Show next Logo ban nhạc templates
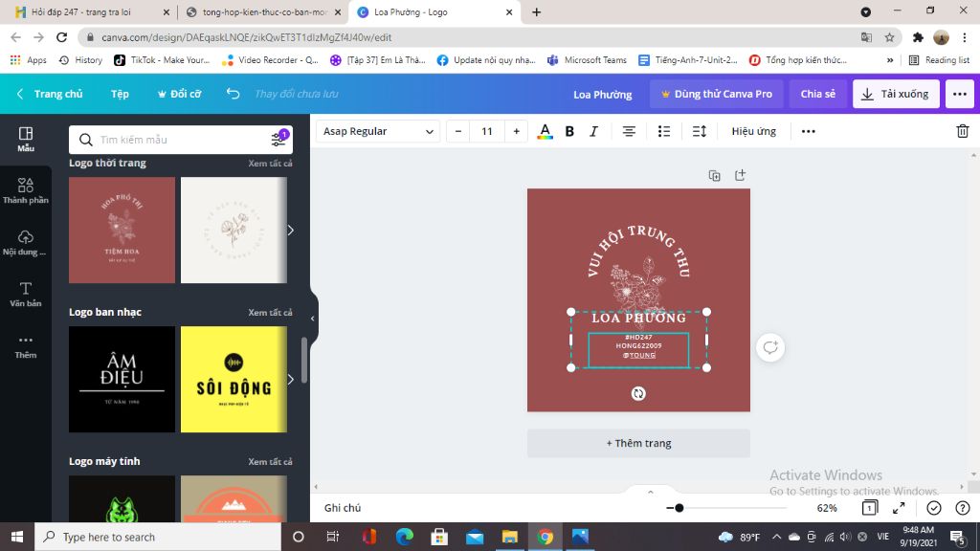This screenshot has height=551, width=980. click(x=291, y=379)
